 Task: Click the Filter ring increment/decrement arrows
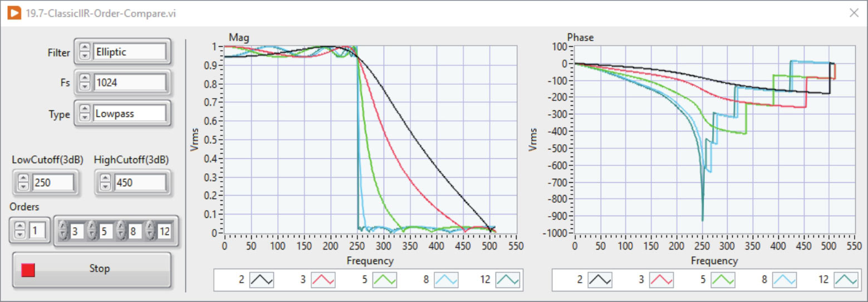click(84, 52)
